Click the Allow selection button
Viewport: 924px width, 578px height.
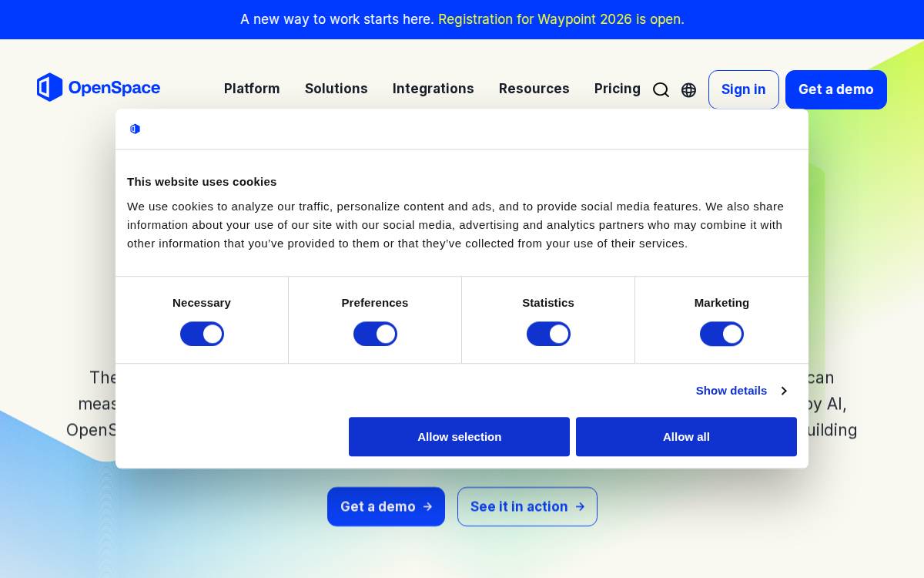coord(459,437)
